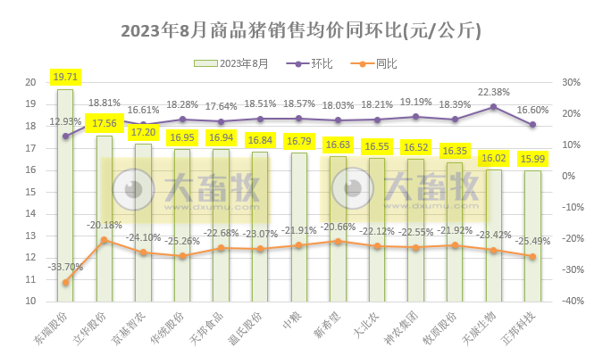Click the 18.03% 环比 label
Viewport: 611px width, 364px height.
point(338,105)
